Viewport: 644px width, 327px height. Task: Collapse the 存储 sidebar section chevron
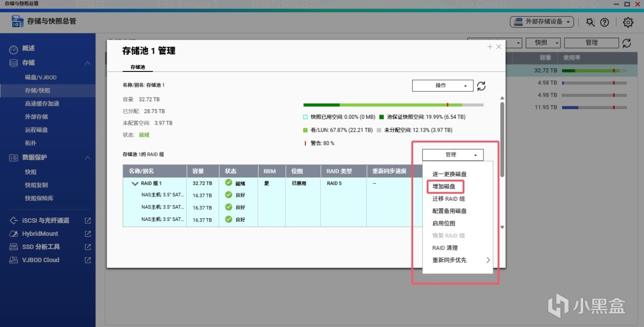[x=88, y=63]
